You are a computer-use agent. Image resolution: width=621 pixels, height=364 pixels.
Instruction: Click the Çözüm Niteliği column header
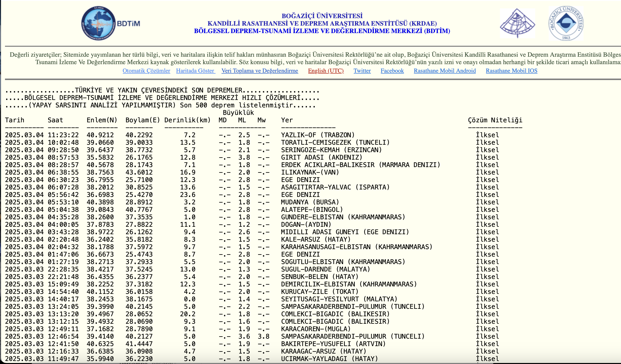[495, 120]
